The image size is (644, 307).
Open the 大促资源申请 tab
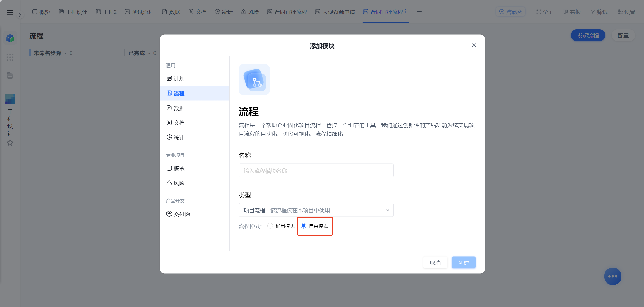click(x=335, y=12)
